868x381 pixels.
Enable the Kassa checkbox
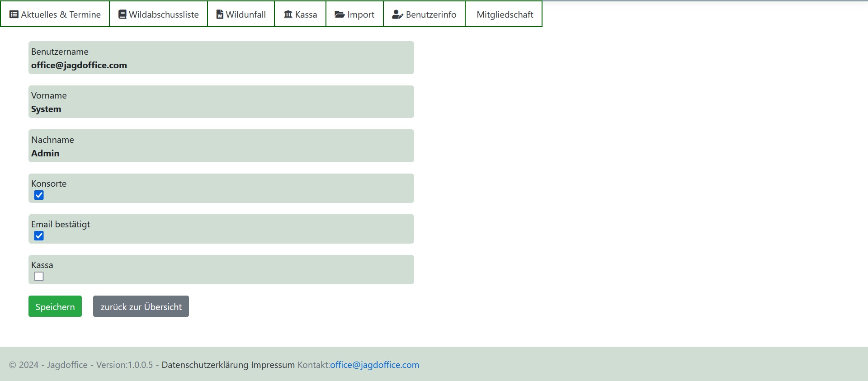click(39, 277)
